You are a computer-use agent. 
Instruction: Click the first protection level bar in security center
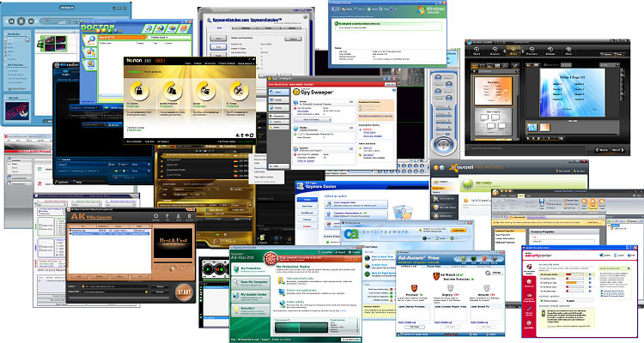click(x=577, y=274)
